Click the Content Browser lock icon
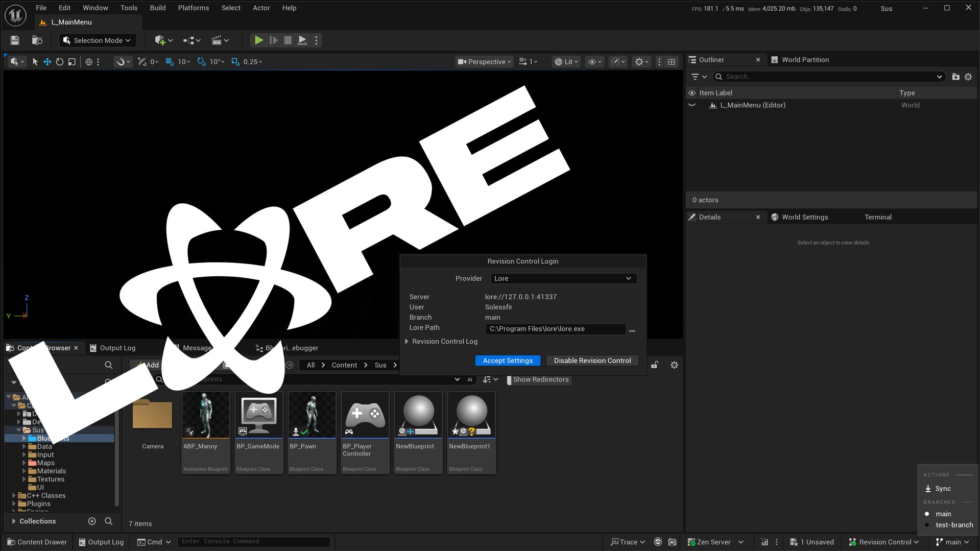This screenshot has height=551, width=980. [654, 365]
